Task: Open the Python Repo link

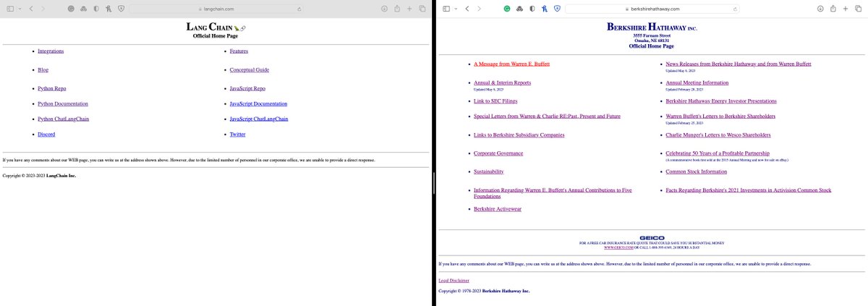Action: [x=51, y=88]
